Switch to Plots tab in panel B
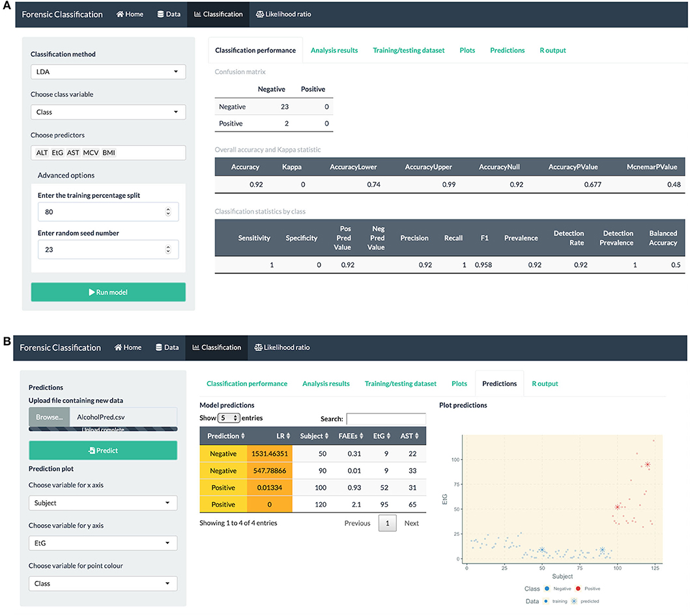690x616 pixels. click(x=459, y=384)
